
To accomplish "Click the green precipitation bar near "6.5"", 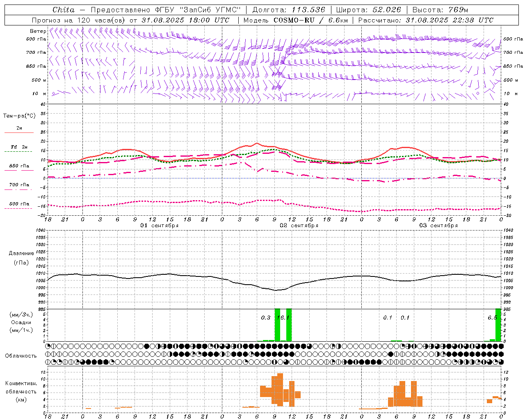I will pos(498,325).
